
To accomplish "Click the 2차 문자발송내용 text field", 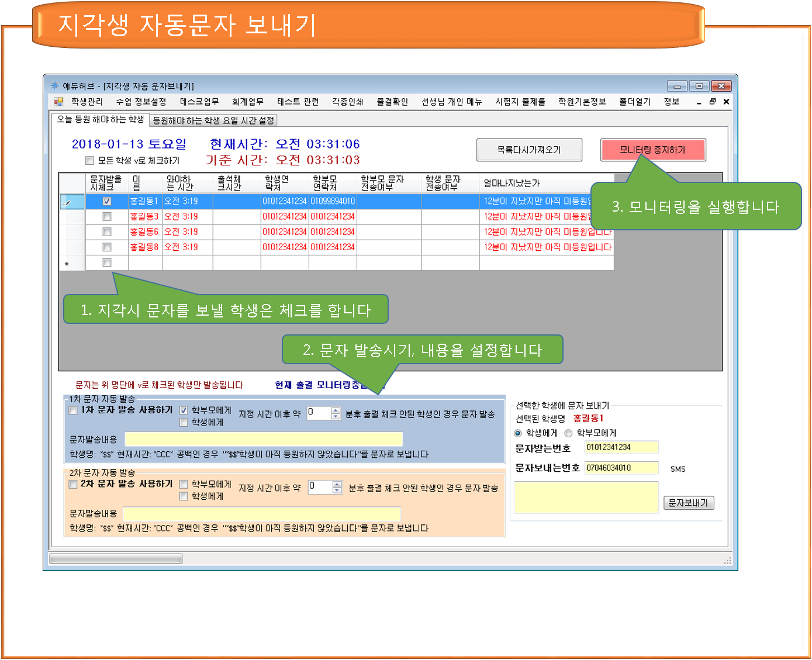I will click(262, 513).
